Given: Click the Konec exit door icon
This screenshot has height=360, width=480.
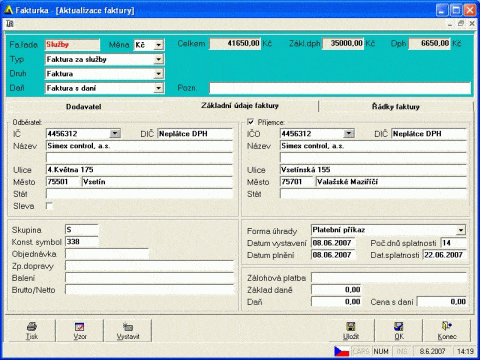Looking at the screenshot, I should click(x=447, y=326).
